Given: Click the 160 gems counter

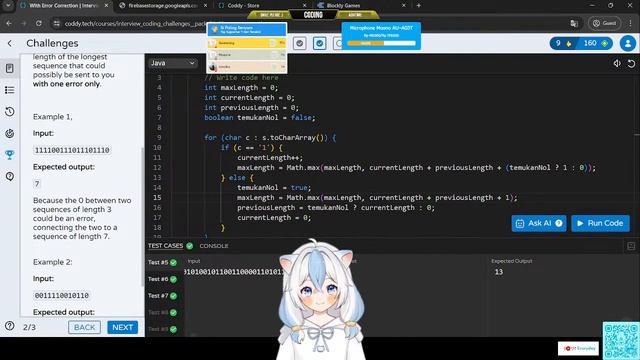Looking at the screenshot, I should [x=596, y=43].
